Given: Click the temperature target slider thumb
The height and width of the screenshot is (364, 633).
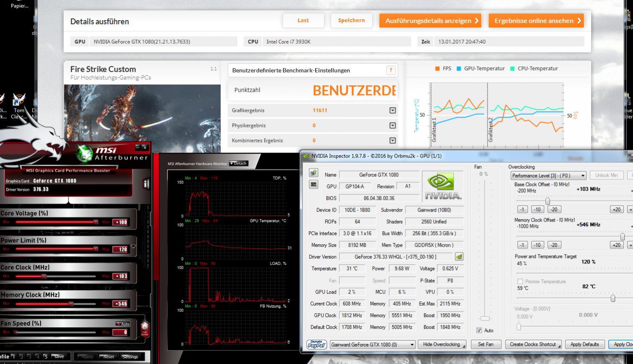Looking at the screenshot, I should click(613, 298).
